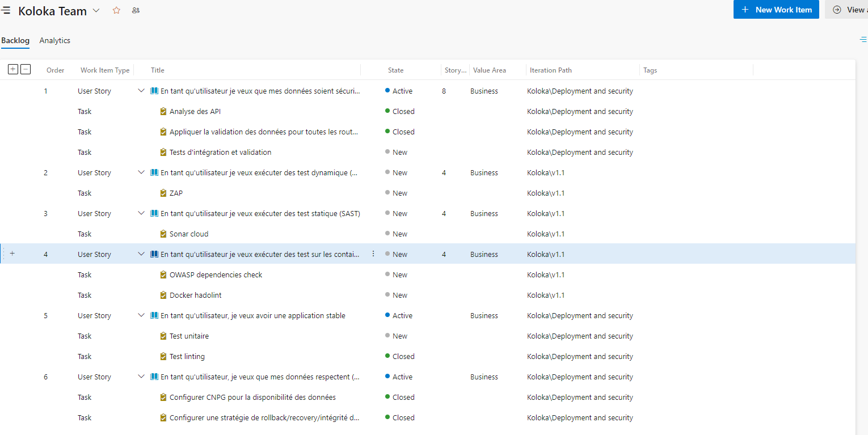This screenshot has width=868, height=435.
Task: Open team members icon next to star
Action: 136,10
